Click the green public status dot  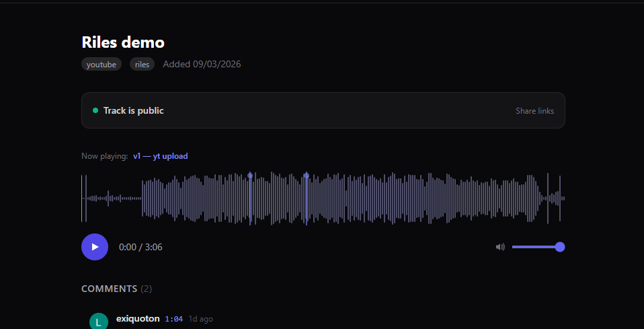(x=95, y=110)
